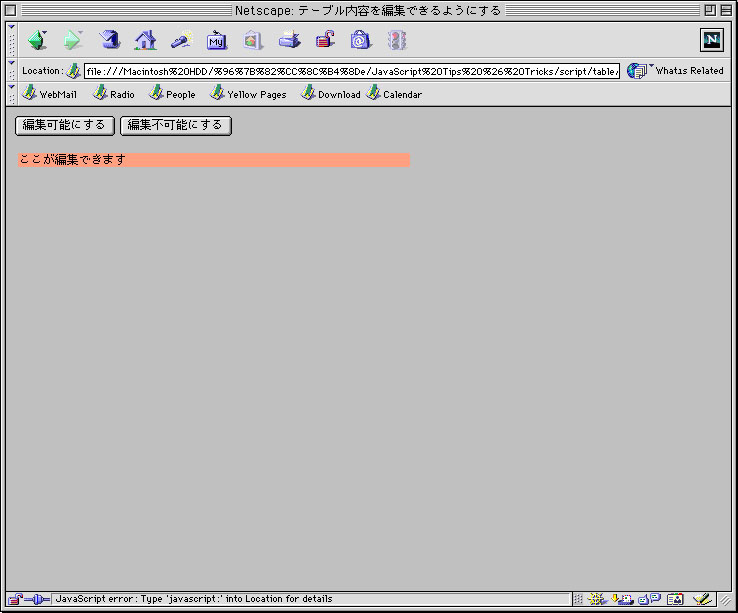
Task: Reload the current page
Action: (110, 40)
